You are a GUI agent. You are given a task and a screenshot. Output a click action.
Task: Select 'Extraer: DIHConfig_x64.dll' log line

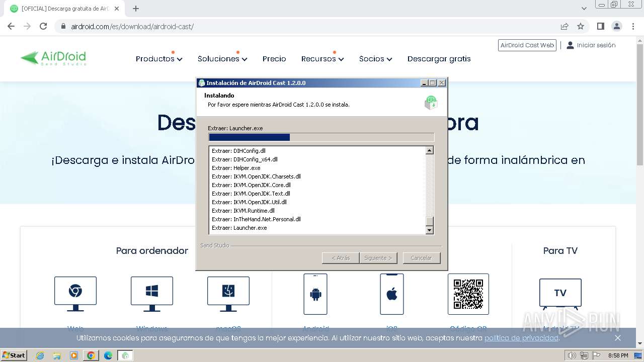tap(245, 159)
